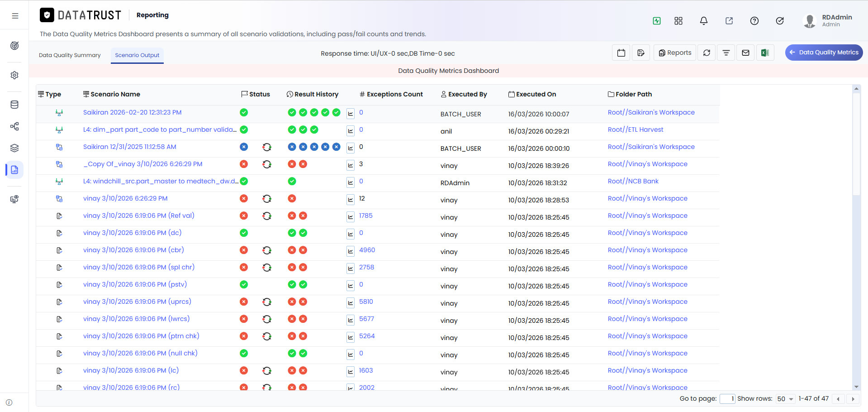Click the vertical scrollbar down arrow
The height and width of the screenshot is (412, 868).
pos(856,387)
